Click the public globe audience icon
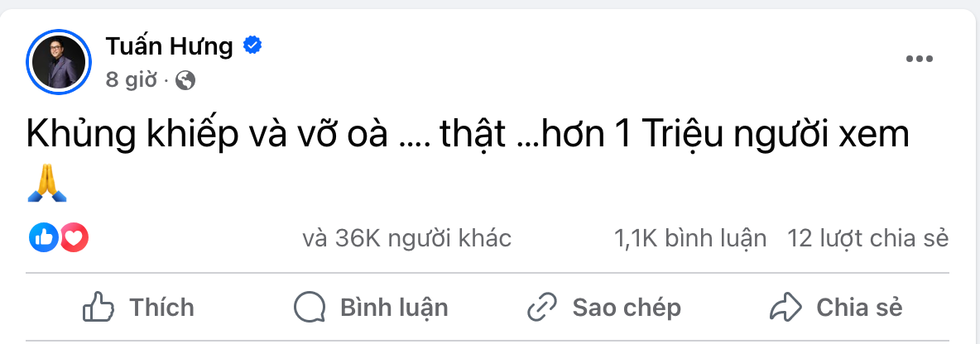980x344 pixels. 186,80
